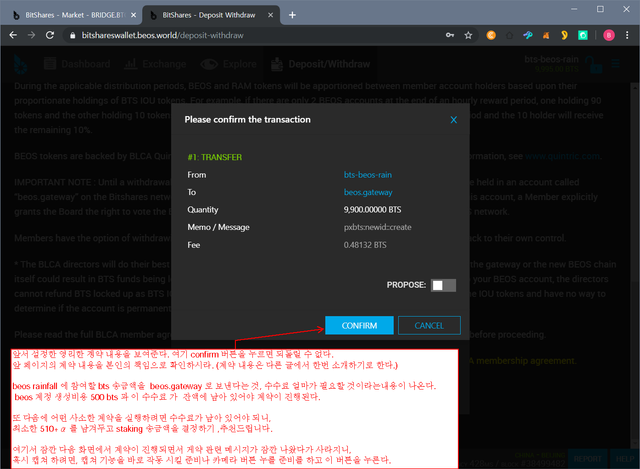Viewport: 640px width, 469px height.
Task: Open the beos.gateway recipient link
Action: point(368,192)
